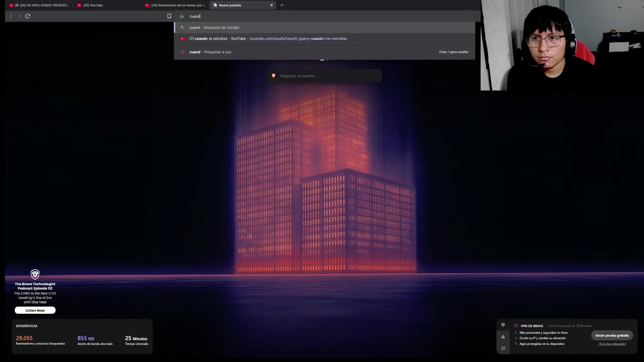Click the 855 MB bandwidth saved value

pos(86,338)
